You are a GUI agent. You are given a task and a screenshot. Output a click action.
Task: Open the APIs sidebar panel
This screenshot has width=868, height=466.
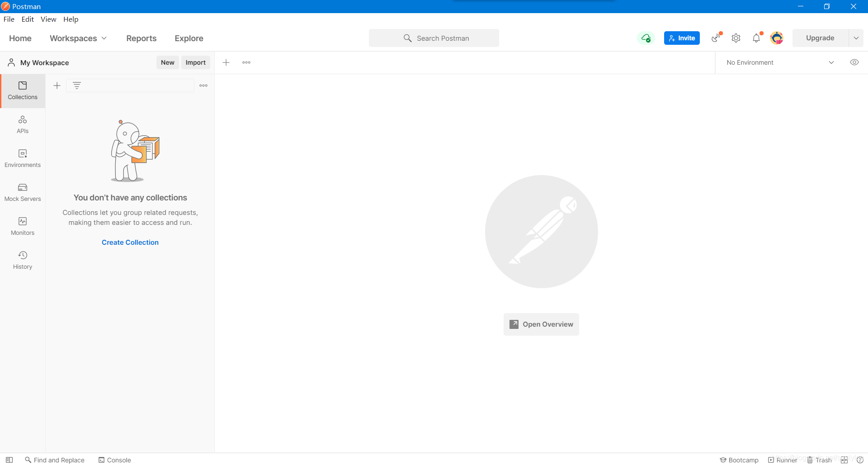[23, 125]
